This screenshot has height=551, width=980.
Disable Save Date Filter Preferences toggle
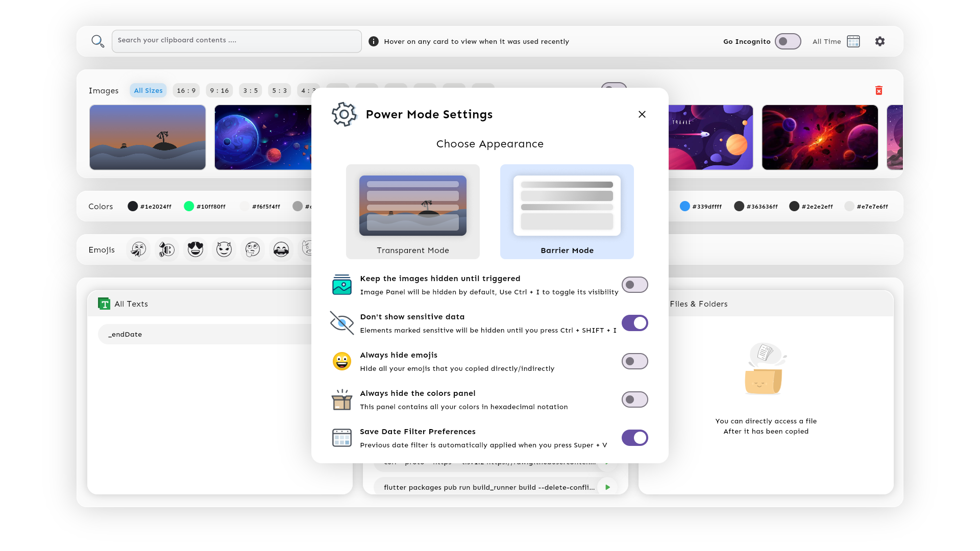click(x=634, y=438)
